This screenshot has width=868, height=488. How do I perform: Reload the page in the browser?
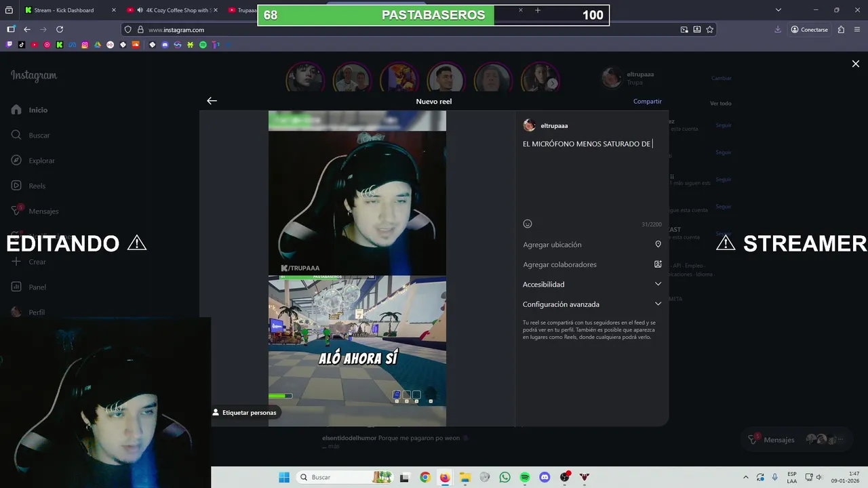tap(60, 30)
